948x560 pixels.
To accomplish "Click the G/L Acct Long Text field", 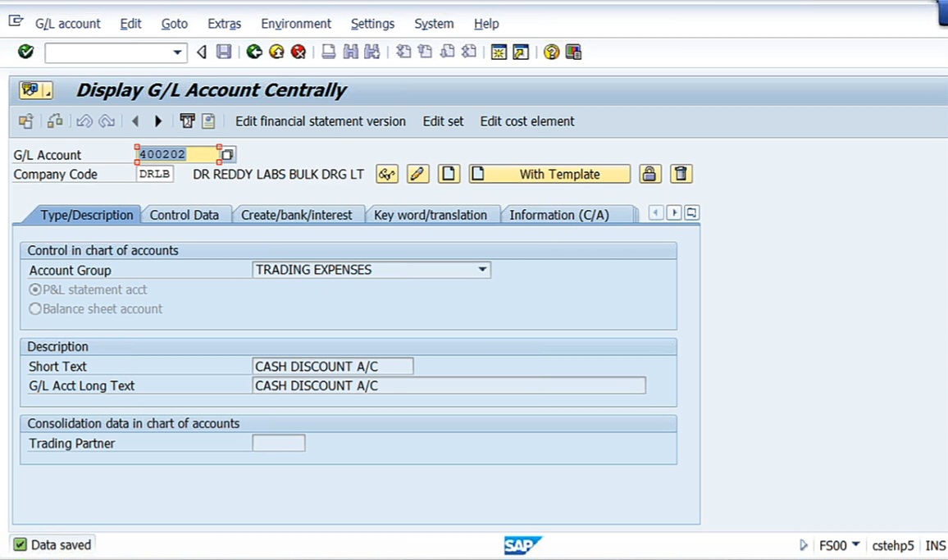I will point(449,386).
